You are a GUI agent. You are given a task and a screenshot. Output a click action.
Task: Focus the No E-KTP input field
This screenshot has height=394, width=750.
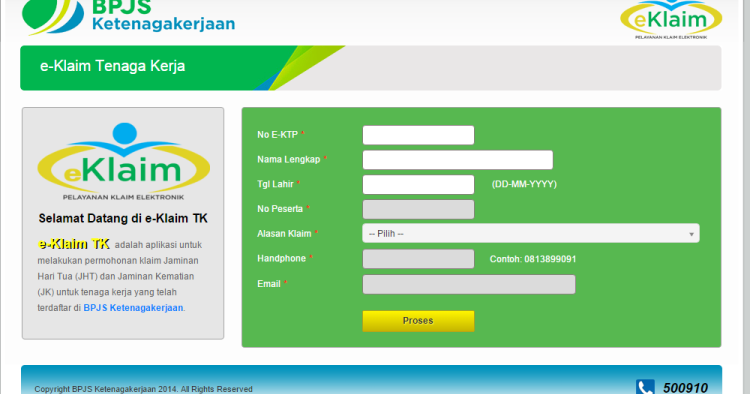(419, 135)
